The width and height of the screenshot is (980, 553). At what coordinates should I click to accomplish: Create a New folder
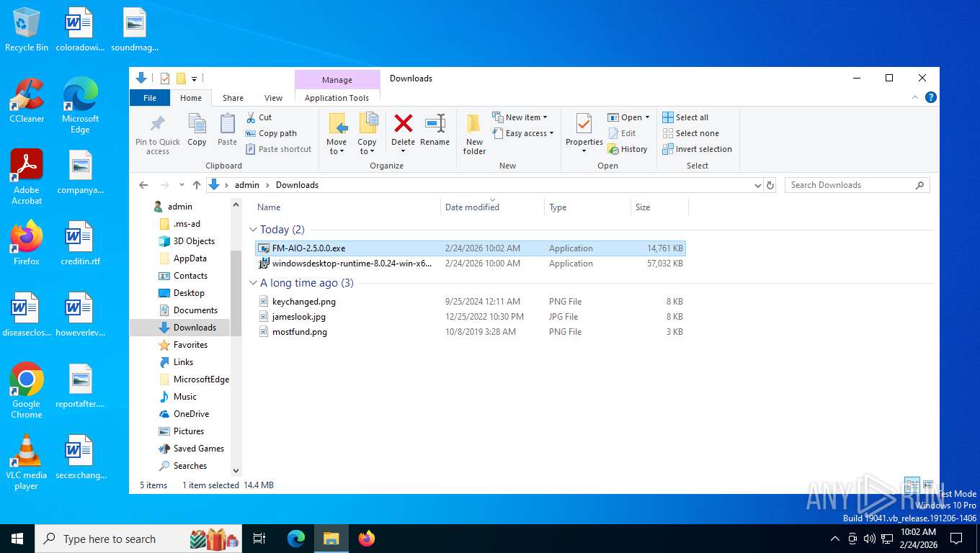[x=474, y=134]
